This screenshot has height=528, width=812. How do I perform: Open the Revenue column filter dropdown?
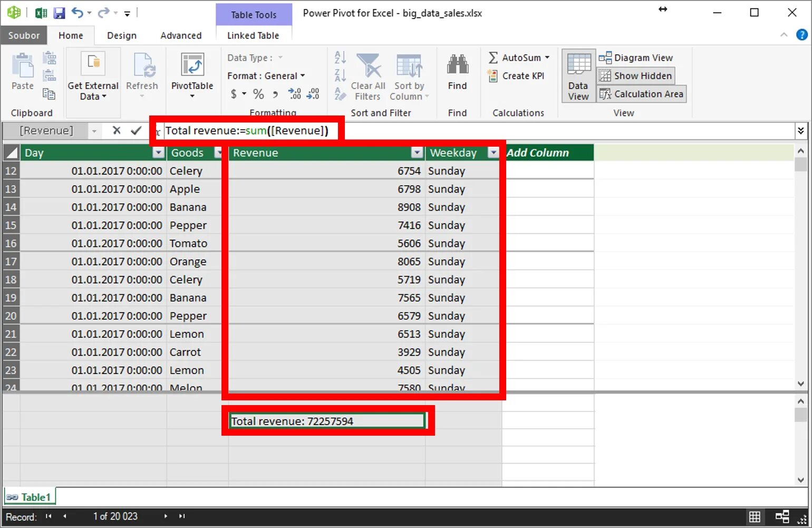click(417, 153)
